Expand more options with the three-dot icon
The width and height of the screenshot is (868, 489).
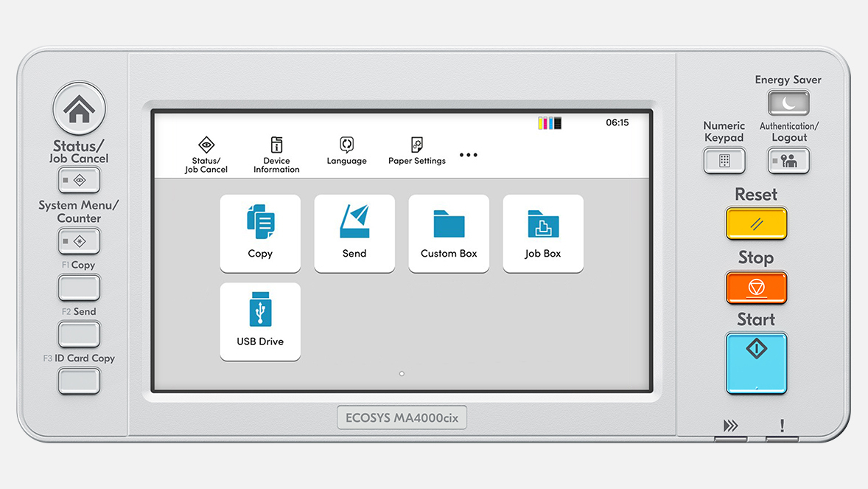pyautogui.click(x=469, y=155)
